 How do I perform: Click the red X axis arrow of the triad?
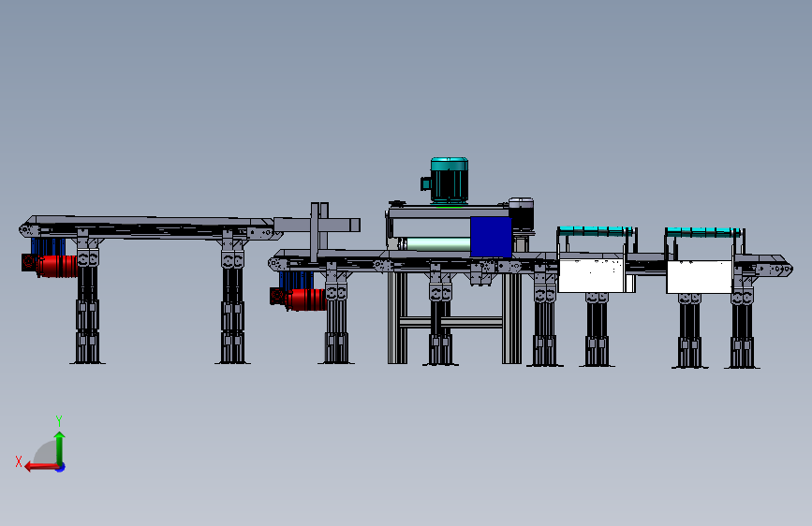(x=40, y=467)
